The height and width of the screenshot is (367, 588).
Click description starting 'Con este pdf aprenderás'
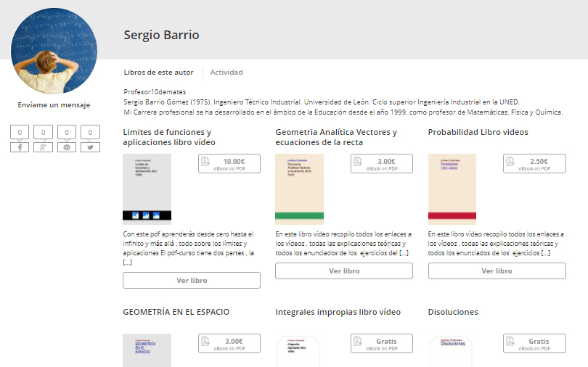tap(189, 248)
